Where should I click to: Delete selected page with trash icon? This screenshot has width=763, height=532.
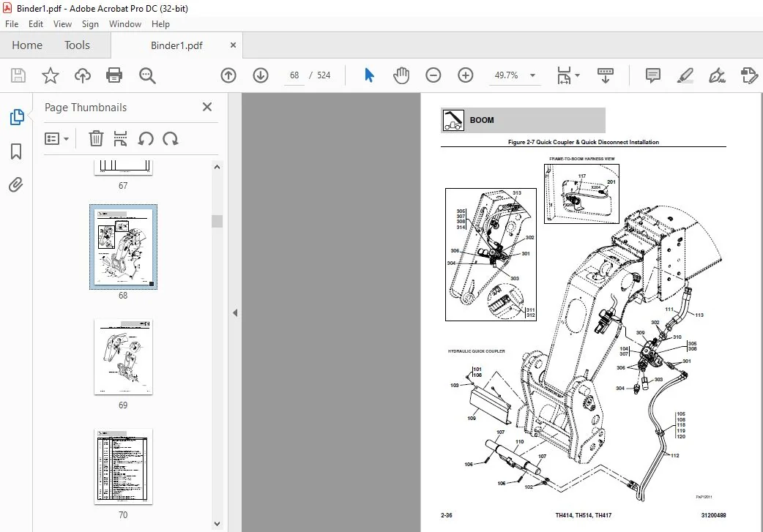point(96,138)
